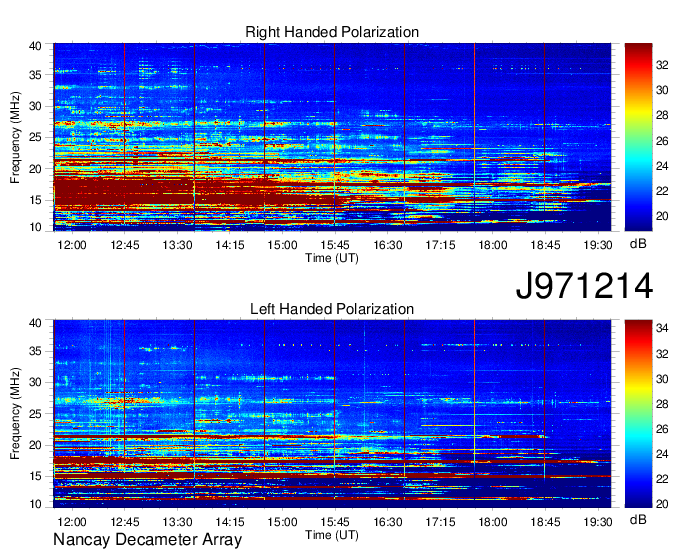Click the 40 MHz tick on bottom plot
The height and width of the screenshot is (552, 680).
(x=35, y=323)
